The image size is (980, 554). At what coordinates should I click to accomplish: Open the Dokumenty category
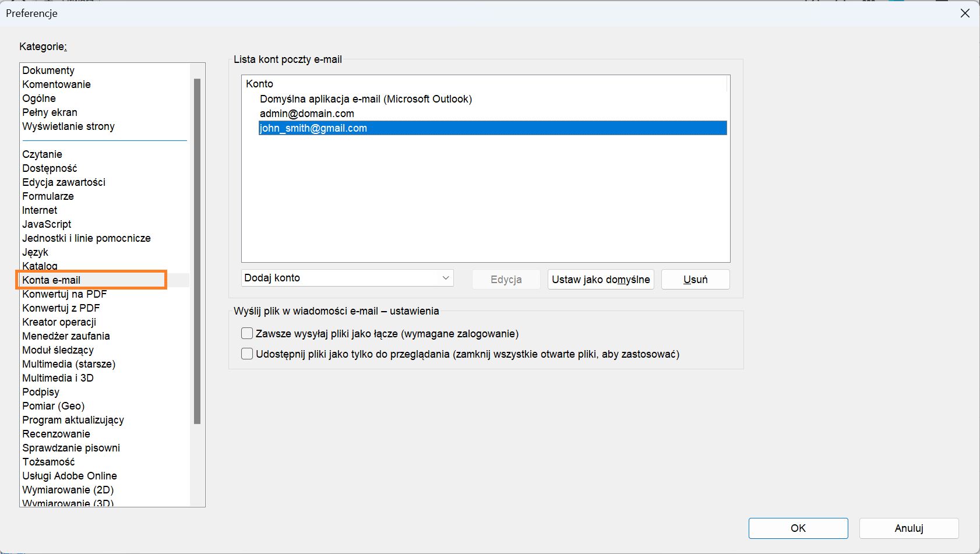(48, 70)
